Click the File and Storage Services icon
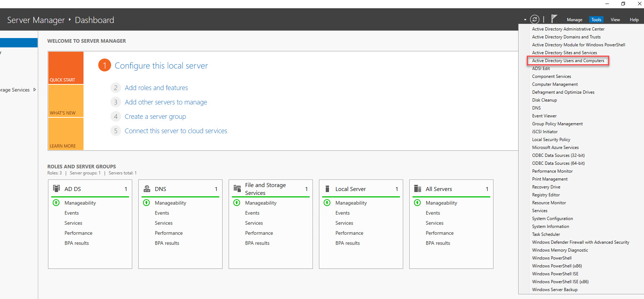Image resolution: width=644 pixels, height=299 pixels. pyautogui.click(x=237, y=188)
